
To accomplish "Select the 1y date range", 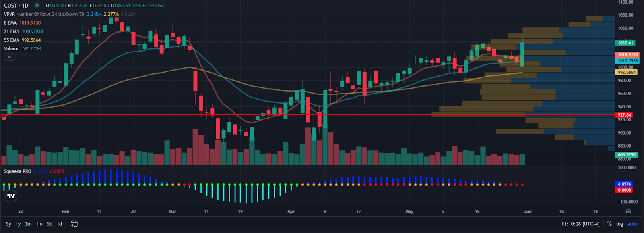I will [x=18, y=224].
